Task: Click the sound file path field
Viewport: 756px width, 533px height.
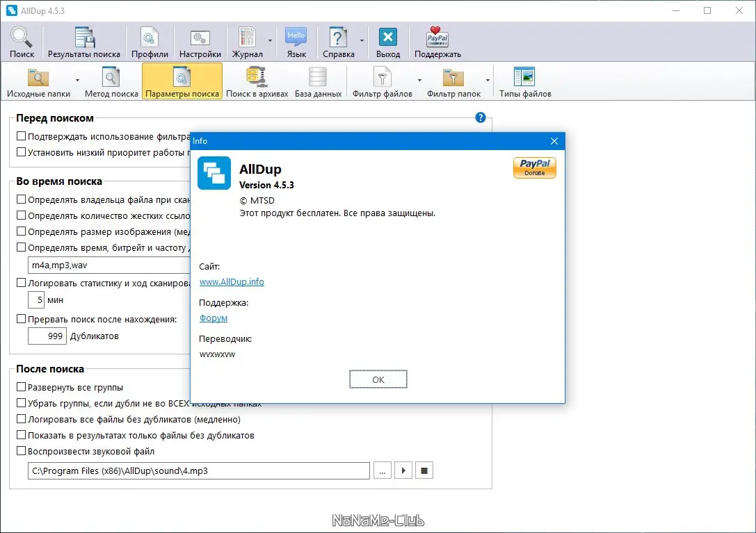Action: [199, 470]
